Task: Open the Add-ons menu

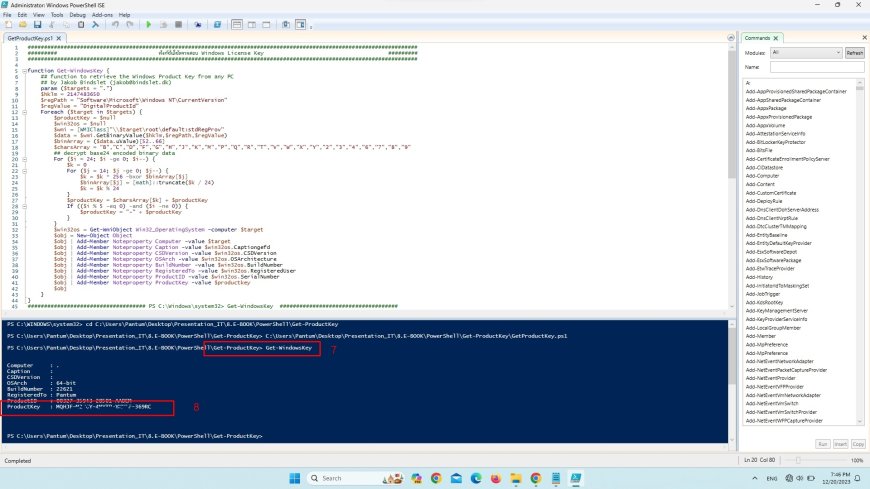Action: point(102,15)
